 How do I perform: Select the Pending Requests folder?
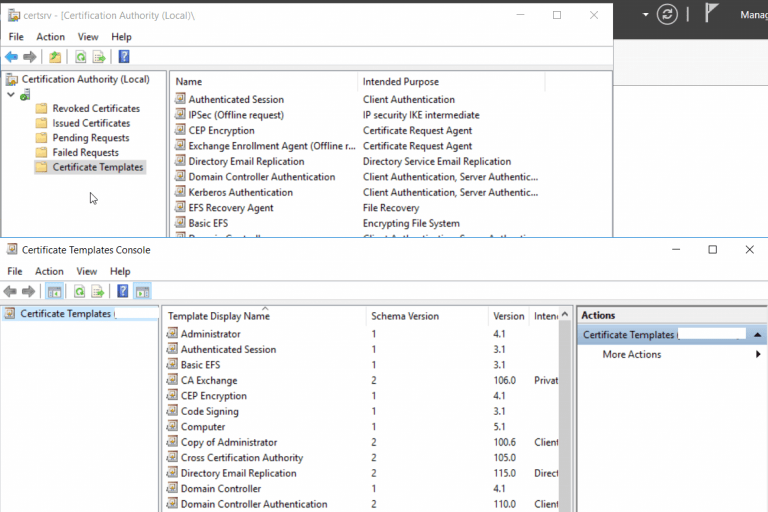[x=91, y=138]
